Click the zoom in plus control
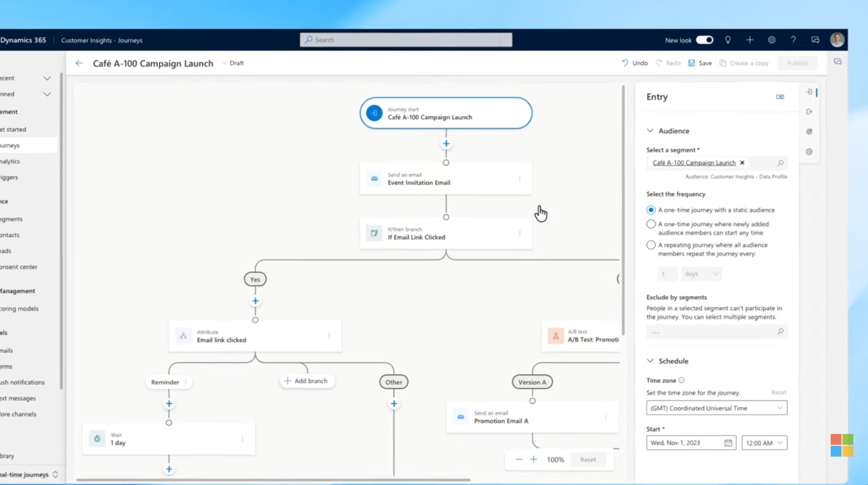 tap(533, 459)
